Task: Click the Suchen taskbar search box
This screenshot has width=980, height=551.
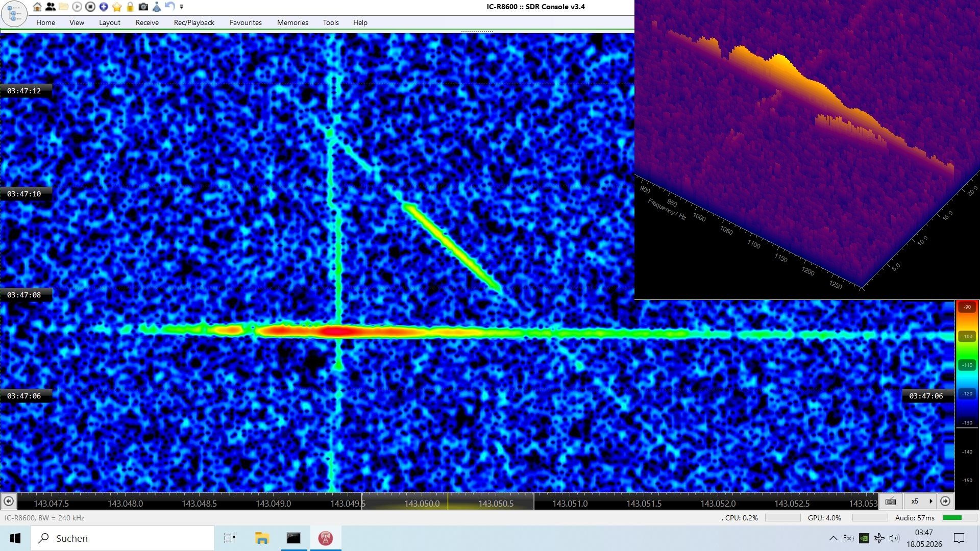Action: pyautogui.click(x=122, y=538)
